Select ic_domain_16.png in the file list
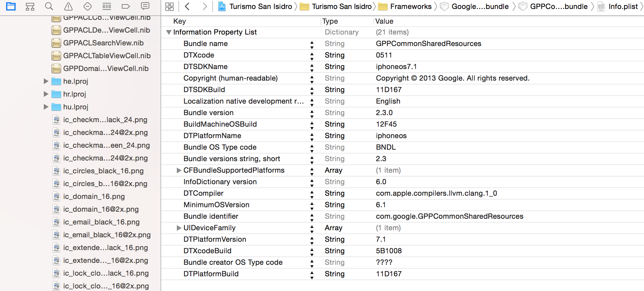This screenshot has width=644, height=291. (94, 196)
